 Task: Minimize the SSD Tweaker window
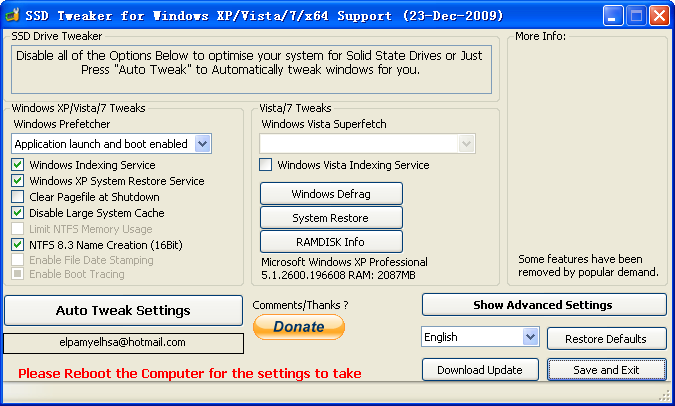pyautogui.click(x=615, y=16)
